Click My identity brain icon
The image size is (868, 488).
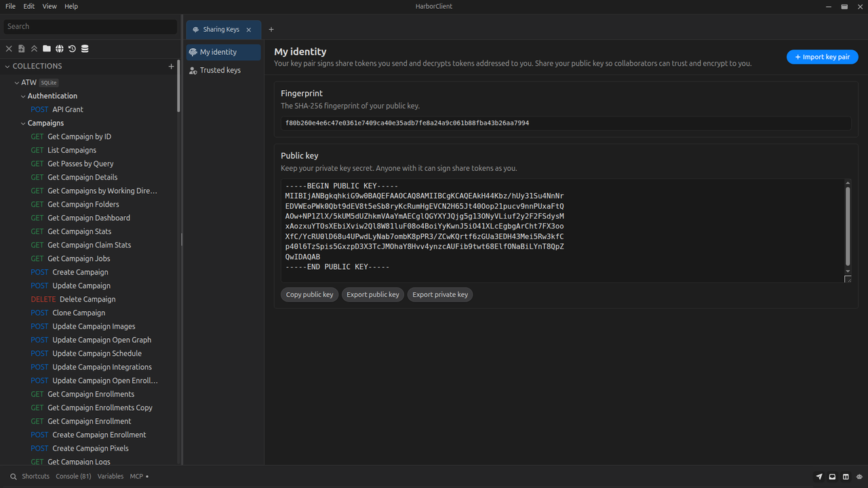193,52
